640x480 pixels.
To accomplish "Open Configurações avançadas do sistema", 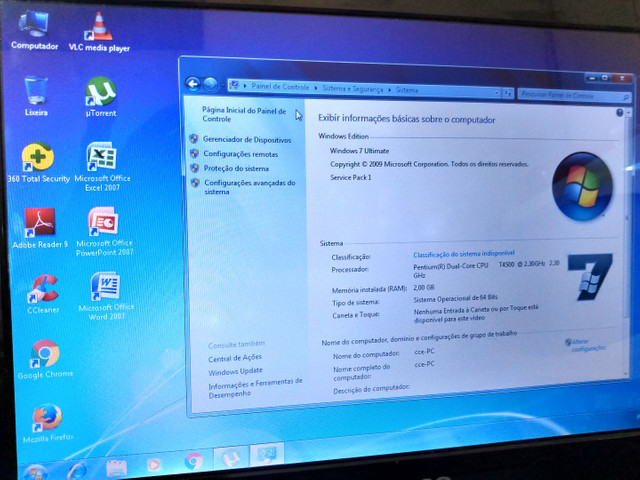I will pos(249,187).
